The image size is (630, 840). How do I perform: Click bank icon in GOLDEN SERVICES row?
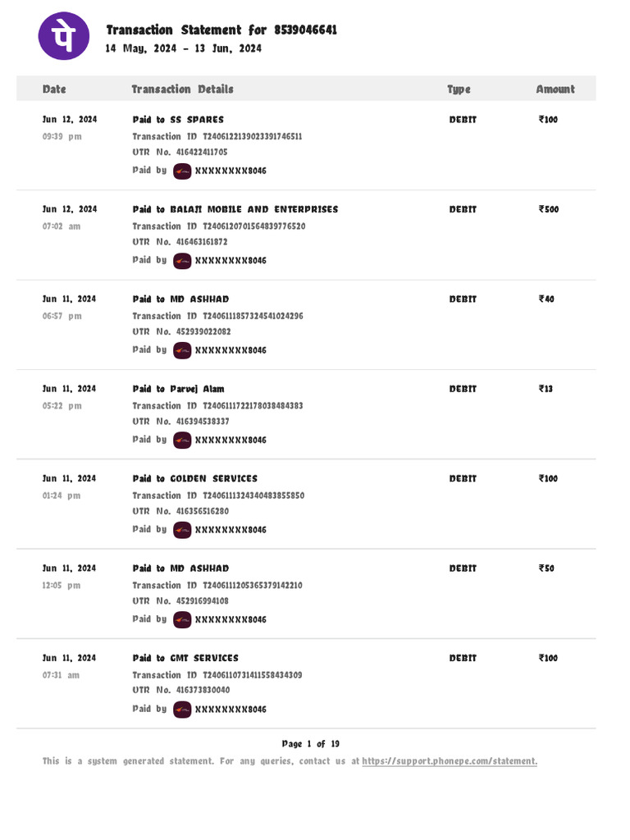tap(182, 530)
